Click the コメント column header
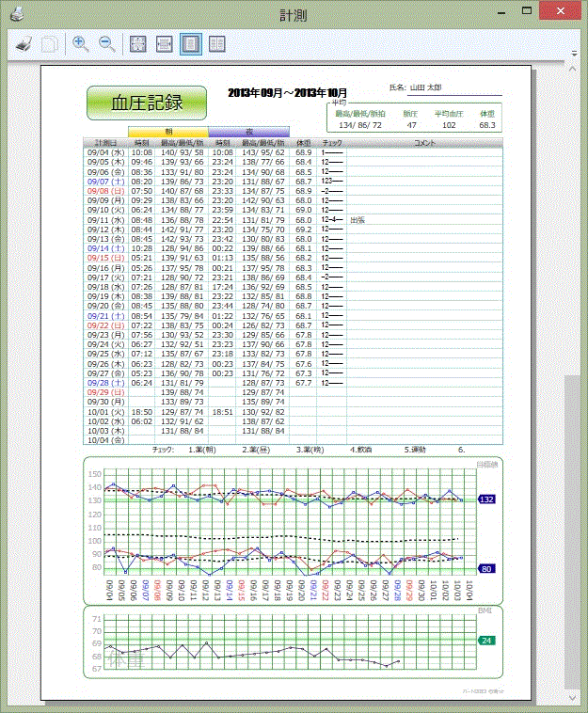588x713 pixels. coord(424,143)
